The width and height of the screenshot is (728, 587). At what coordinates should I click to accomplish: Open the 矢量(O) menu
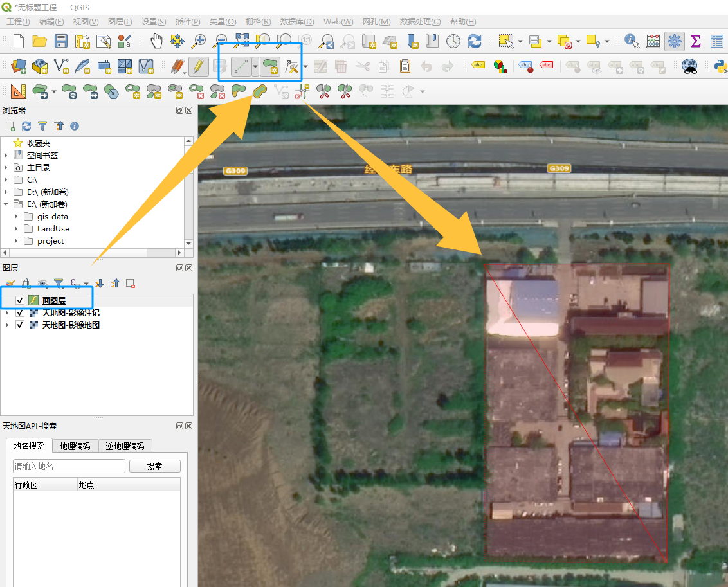coord(223,21)
